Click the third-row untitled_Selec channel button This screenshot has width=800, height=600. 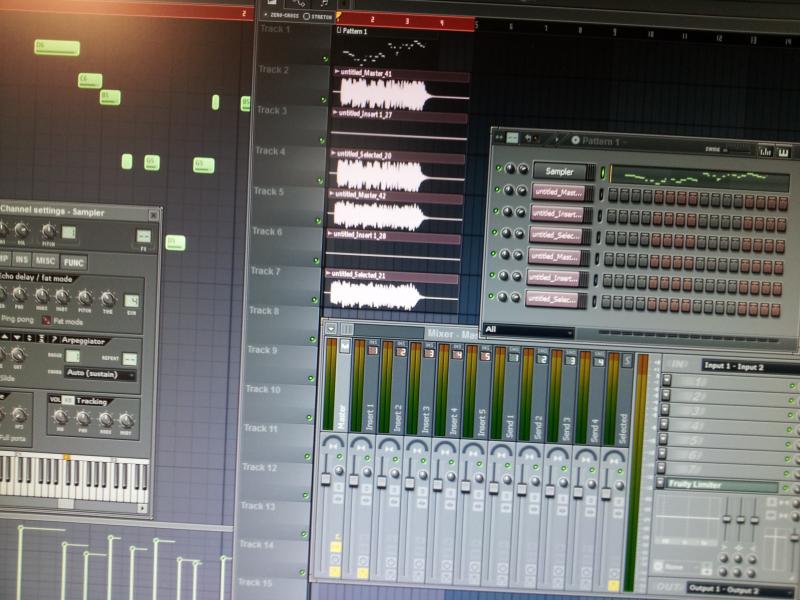tap(555, 236)
